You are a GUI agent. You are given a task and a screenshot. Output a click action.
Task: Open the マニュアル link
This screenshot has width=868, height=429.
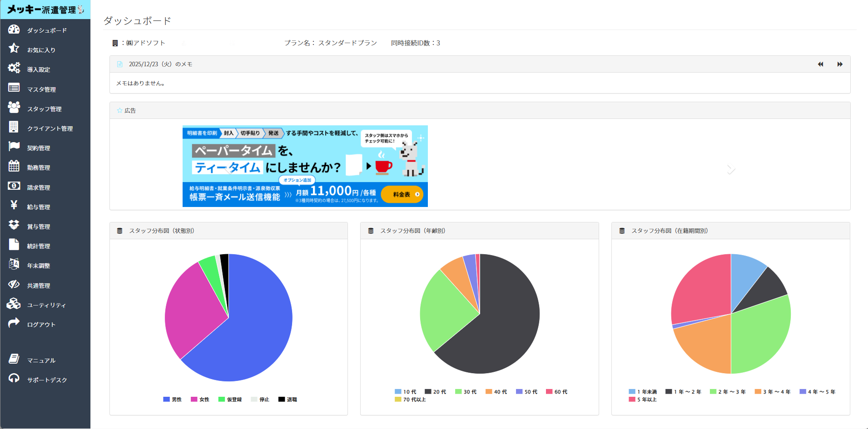tap(41, 360)
